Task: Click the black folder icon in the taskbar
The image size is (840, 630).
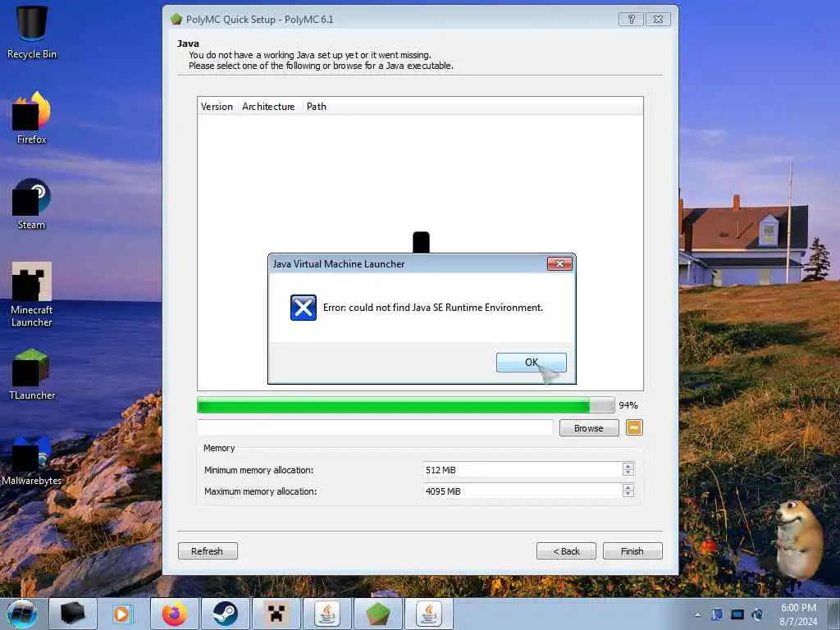Action: coord(73,614)
